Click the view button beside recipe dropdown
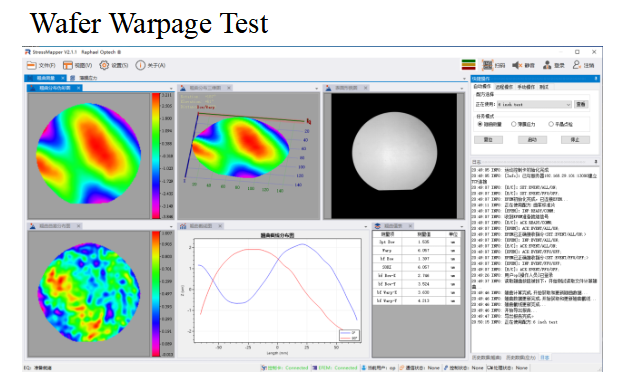This screenshot has width=621, height=385. click(x=581, y=104)
